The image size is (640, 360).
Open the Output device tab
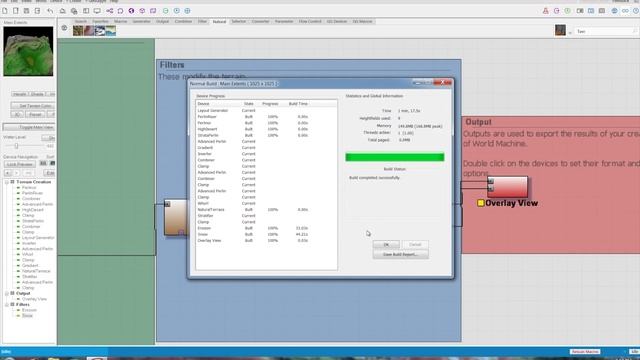162,21
